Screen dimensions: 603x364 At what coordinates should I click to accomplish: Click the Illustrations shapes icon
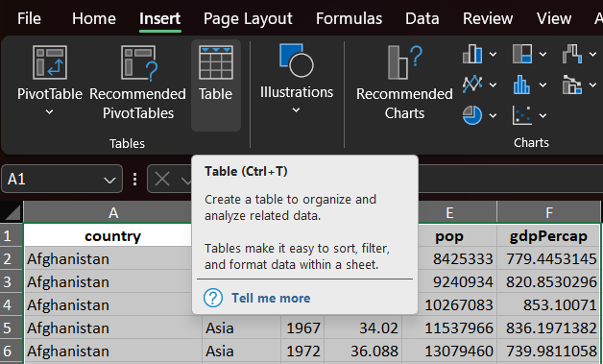coord(296,61)
